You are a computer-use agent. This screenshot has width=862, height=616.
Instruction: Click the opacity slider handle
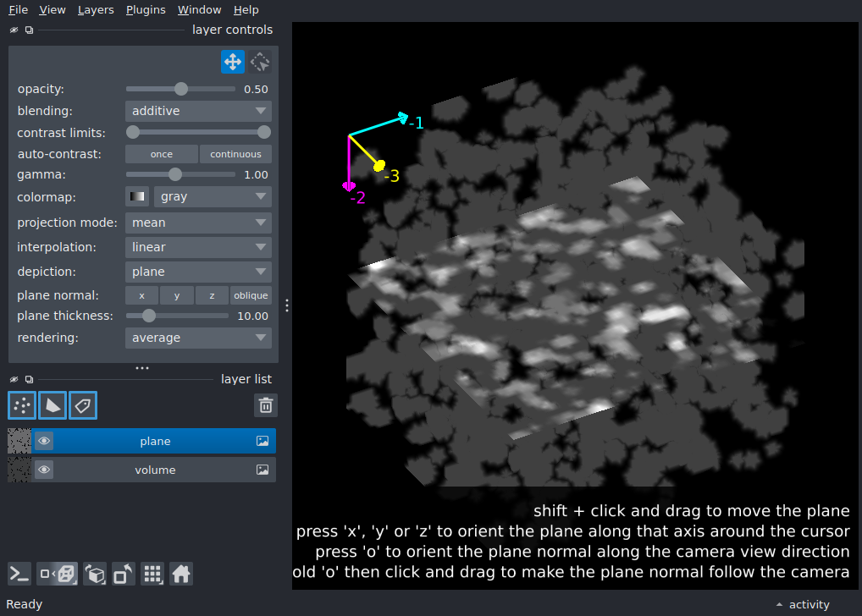coord(181,89)
